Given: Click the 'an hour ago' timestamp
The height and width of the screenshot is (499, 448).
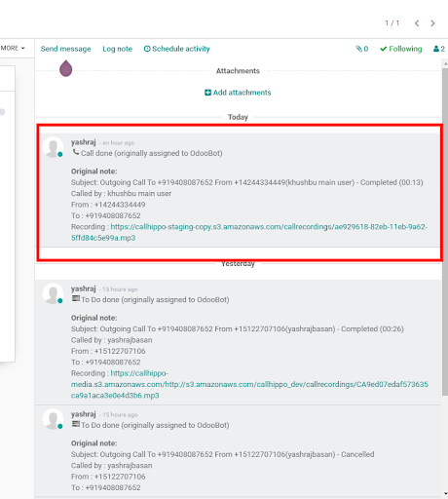Looking at the screenshot, I should pos(119,143).
